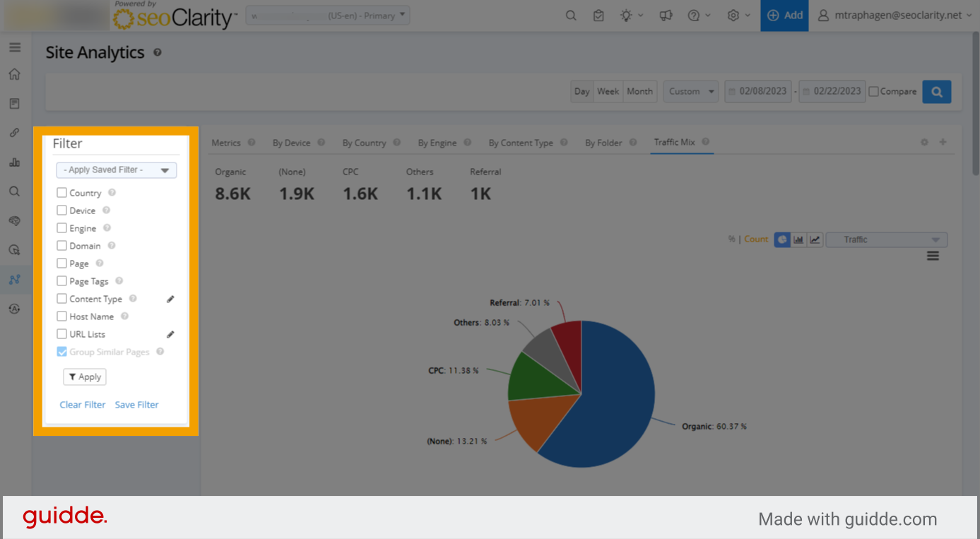
Task: Enable the Device filter checkbox
Action: (61, 210)
